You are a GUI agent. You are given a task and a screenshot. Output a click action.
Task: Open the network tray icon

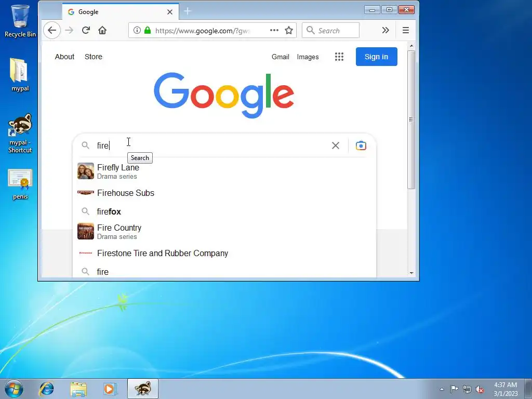(x=467, y=389)
